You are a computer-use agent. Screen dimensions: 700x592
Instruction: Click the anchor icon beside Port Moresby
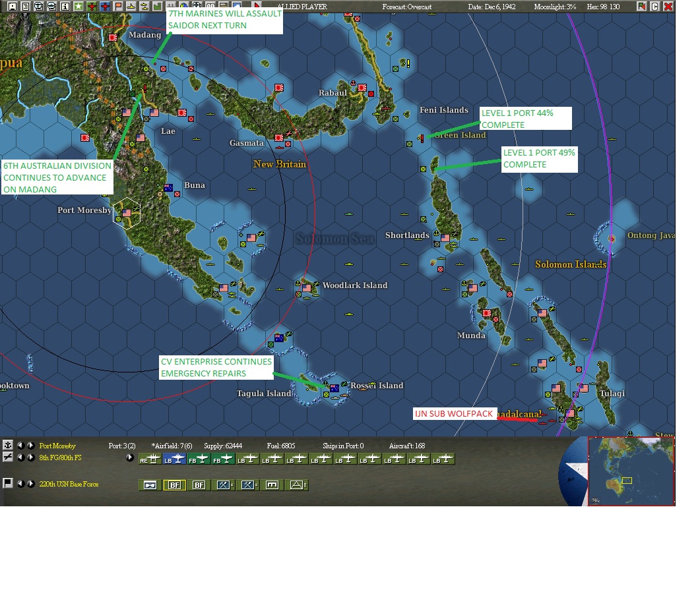point(8,445)
